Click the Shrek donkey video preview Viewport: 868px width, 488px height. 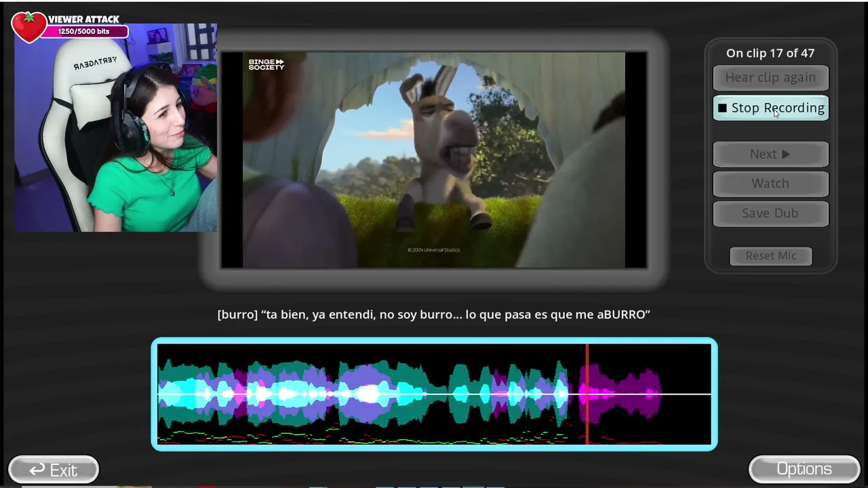click(434, 160)
